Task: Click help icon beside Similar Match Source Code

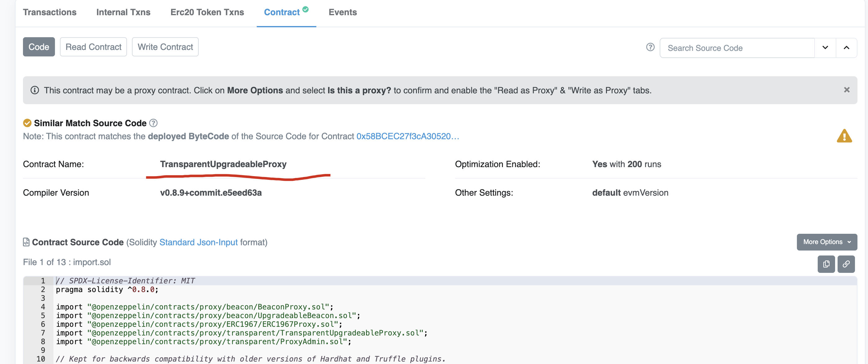Action: 153,123
